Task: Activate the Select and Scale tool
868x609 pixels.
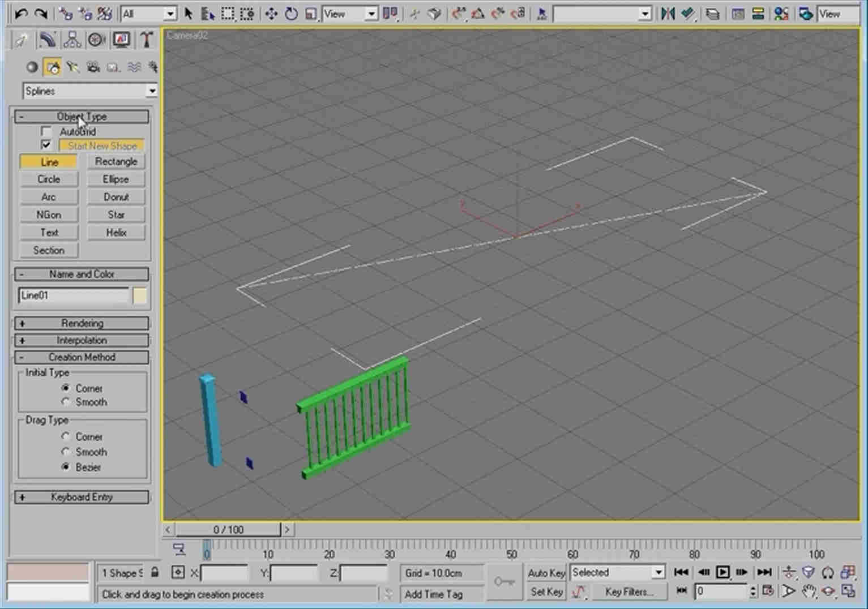Action: click(310, 14)
